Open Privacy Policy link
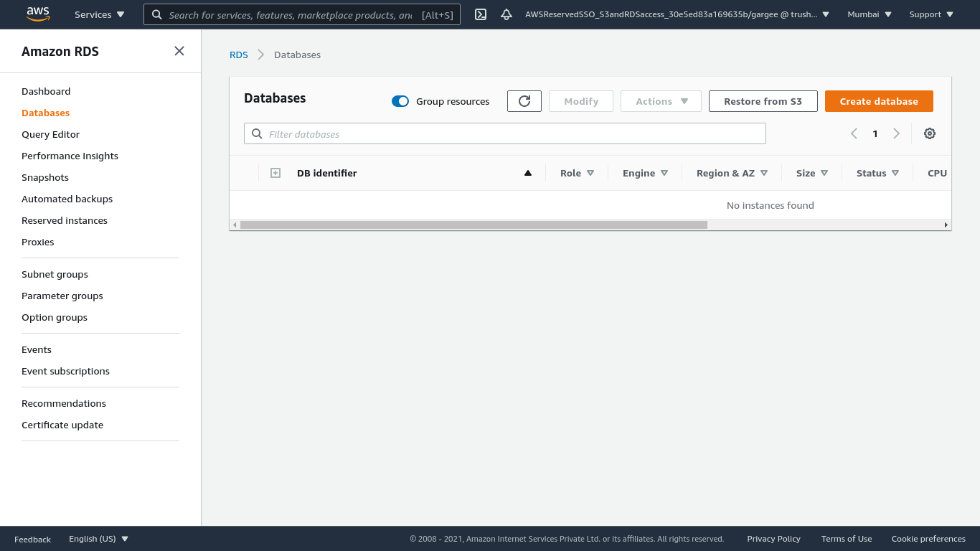 click(773, 539)
